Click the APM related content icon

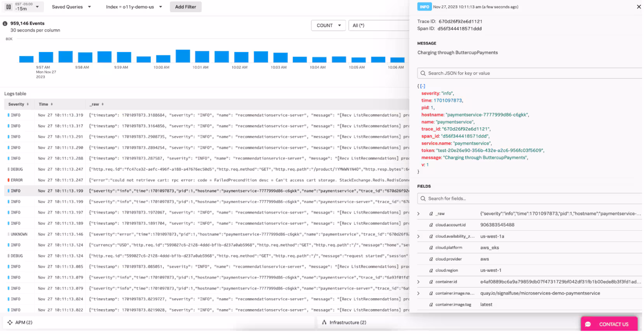tap(10, 323)
